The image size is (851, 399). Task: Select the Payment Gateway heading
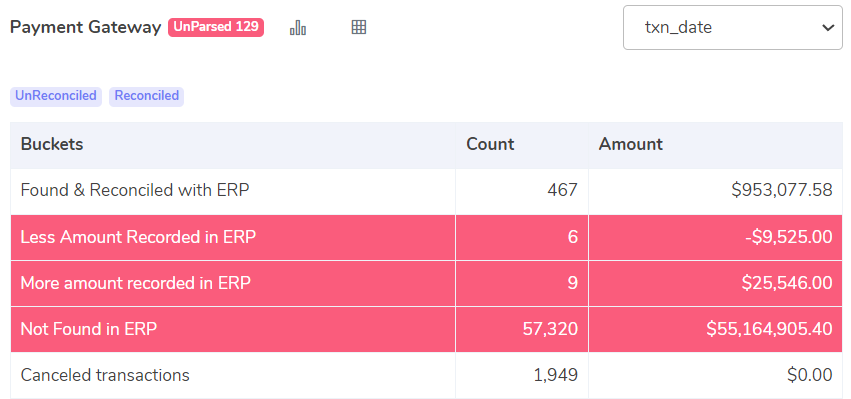(86, 28)
